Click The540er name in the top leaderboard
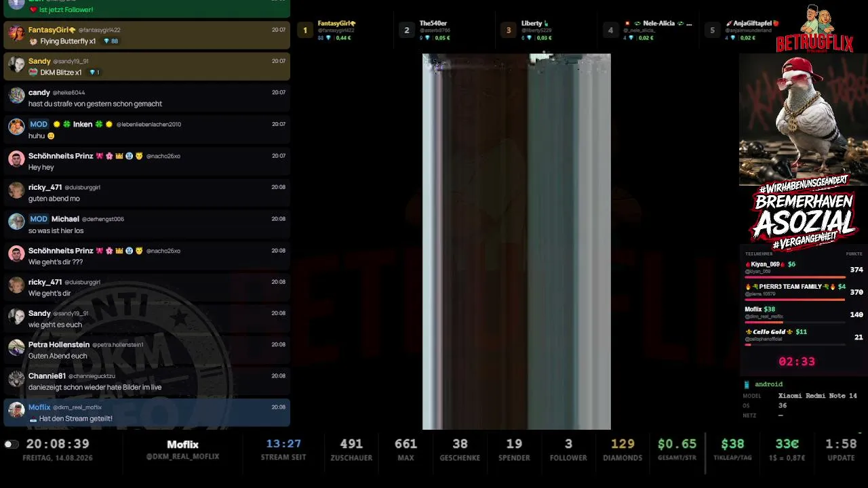The width and height of the screenshot is (868, 488). click(x=433, y=24)
